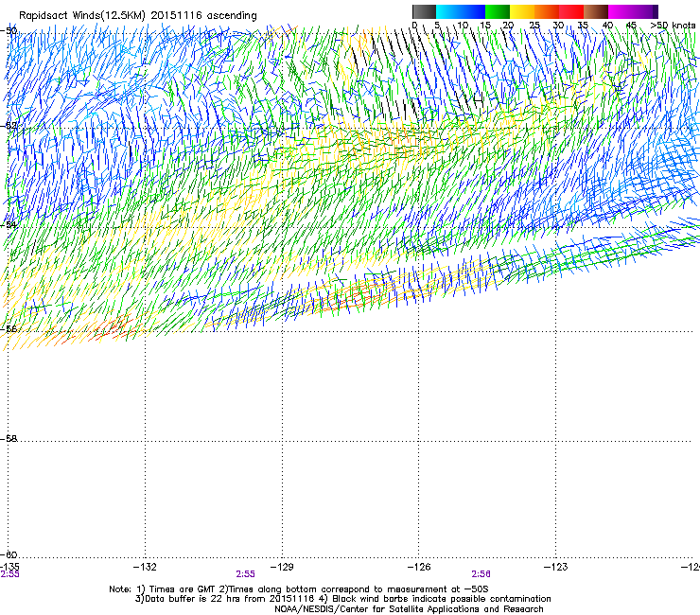Click the -54 latitude axis label
Screen dimensions: 700x615
pyautogui.click(x=9, y=224)
